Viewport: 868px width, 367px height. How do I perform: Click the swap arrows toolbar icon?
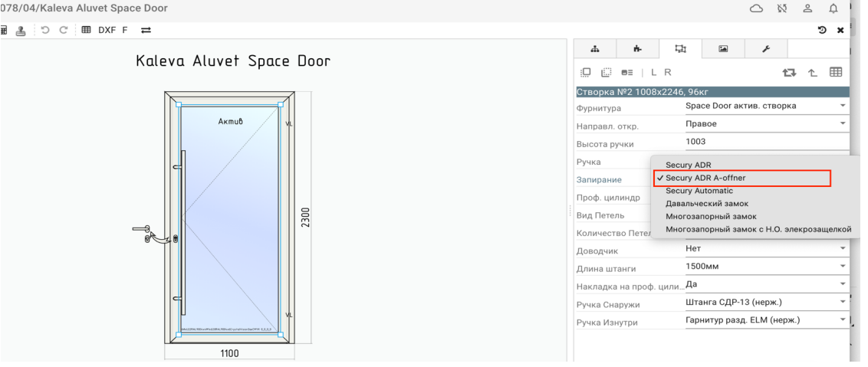point(146,30)
